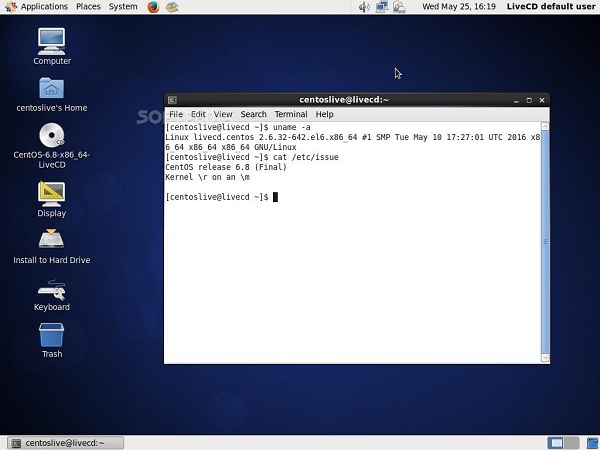Switch to the second workspace in switcher
The image size is (600, 450).
572,443
